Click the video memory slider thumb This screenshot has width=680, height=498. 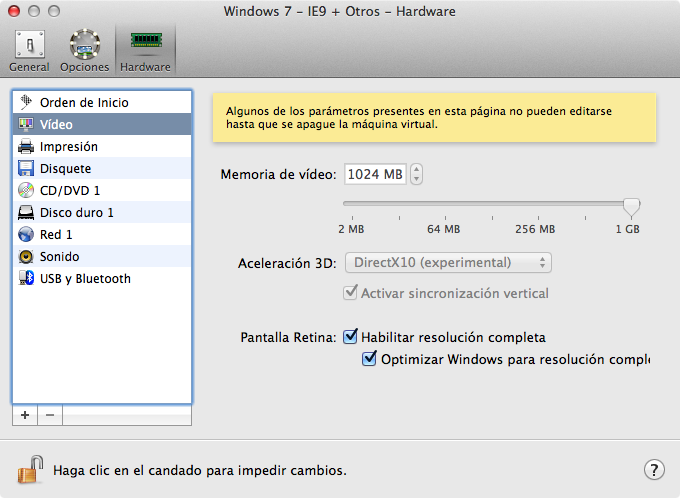tap(631, 207)
